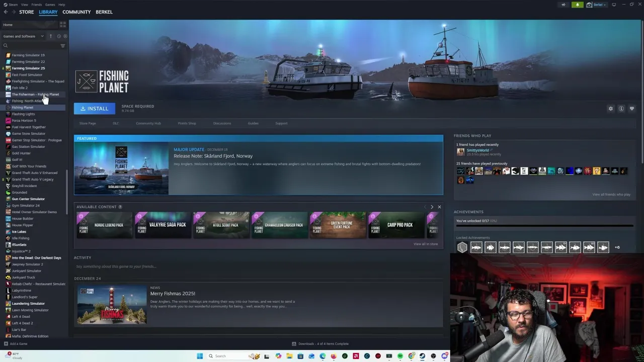Open the Skårland Fjord featured update thumbnail
This screenshot has width=644, height=362.
(121, 168)
